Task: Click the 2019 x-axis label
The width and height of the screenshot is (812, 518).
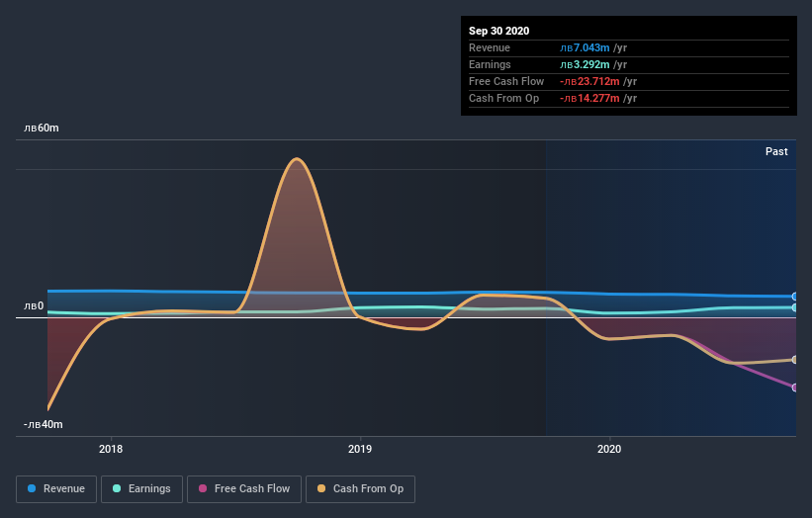Action: (360, 449)
